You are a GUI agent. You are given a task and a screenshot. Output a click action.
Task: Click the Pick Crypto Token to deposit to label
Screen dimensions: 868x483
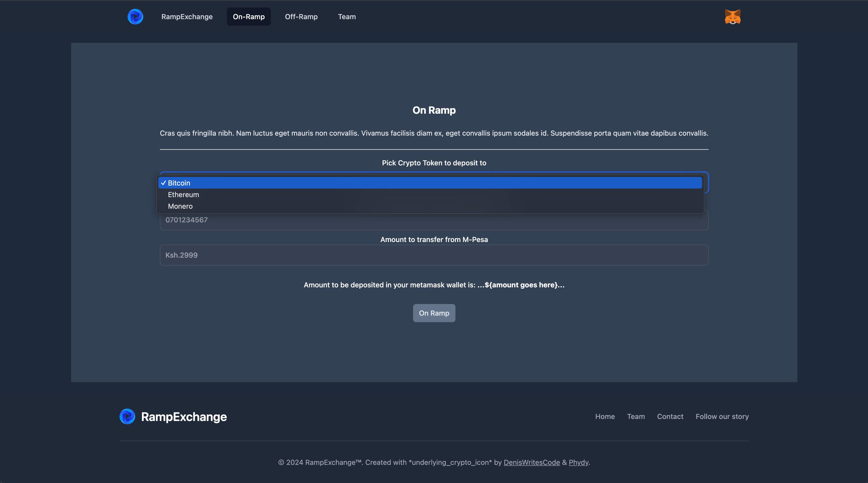point(434,163)
